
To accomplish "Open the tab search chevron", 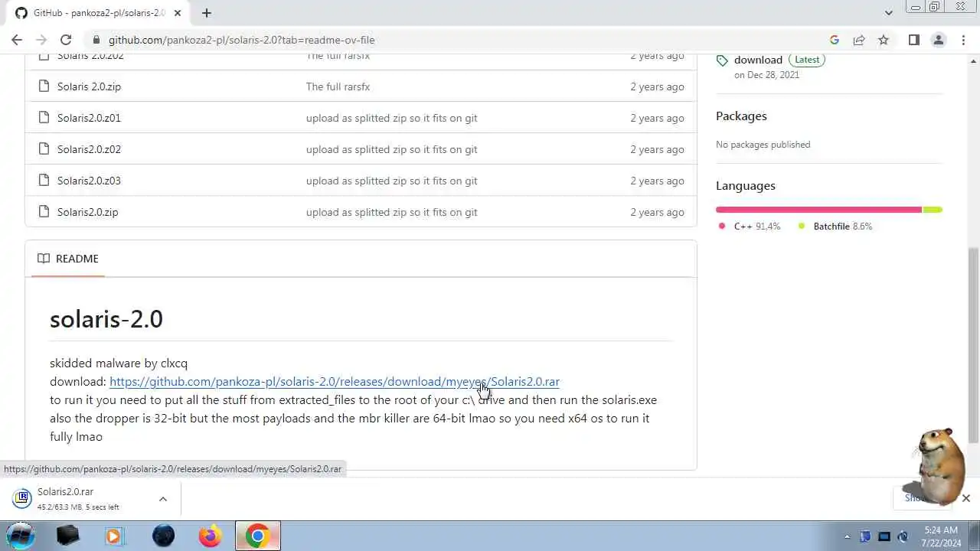I will [x=888, y=13].
